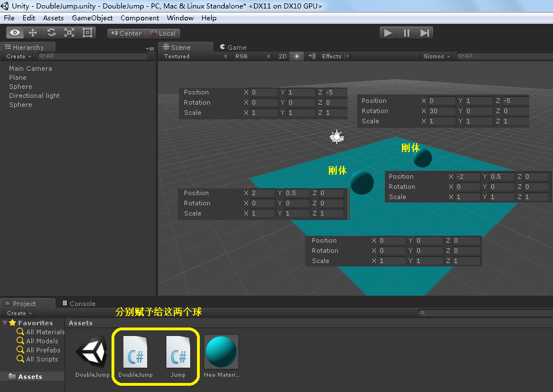Select the New Material asset thumbnail
The width and height of the screenshot is (553, 392).
click(221, 352)
